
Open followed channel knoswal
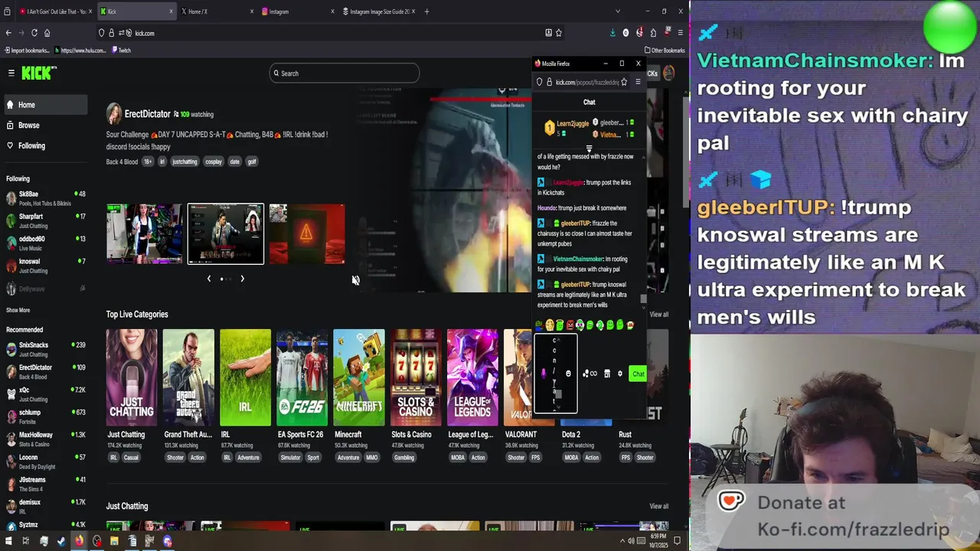click(x=46, y=266)
